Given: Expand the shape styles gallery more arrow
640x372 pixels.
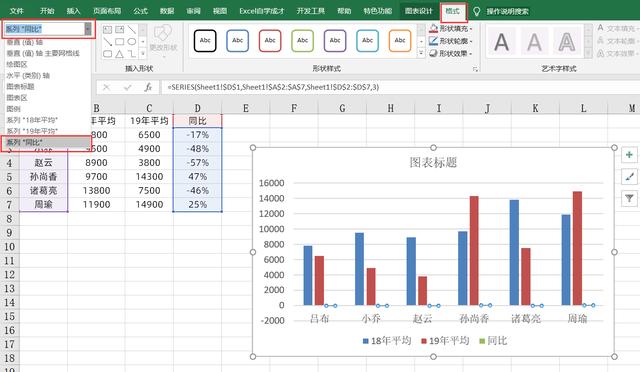Looking at the screenshot, I should 421,53.
